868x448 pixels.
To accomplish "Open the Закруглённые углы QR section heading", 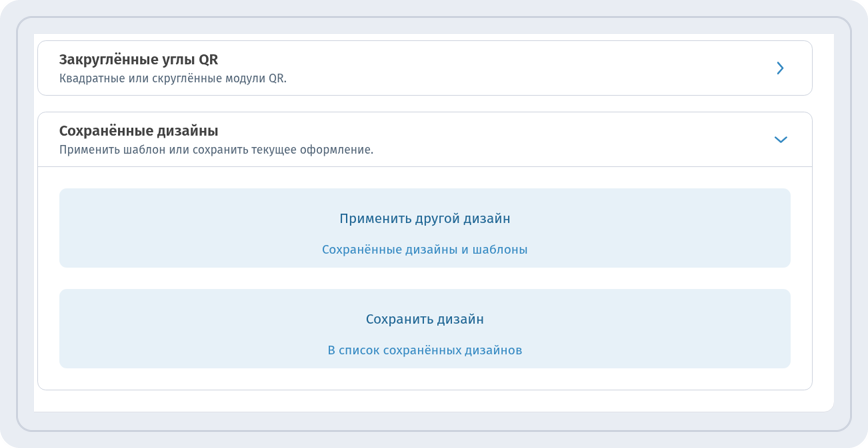I will [x=138, y=59].
